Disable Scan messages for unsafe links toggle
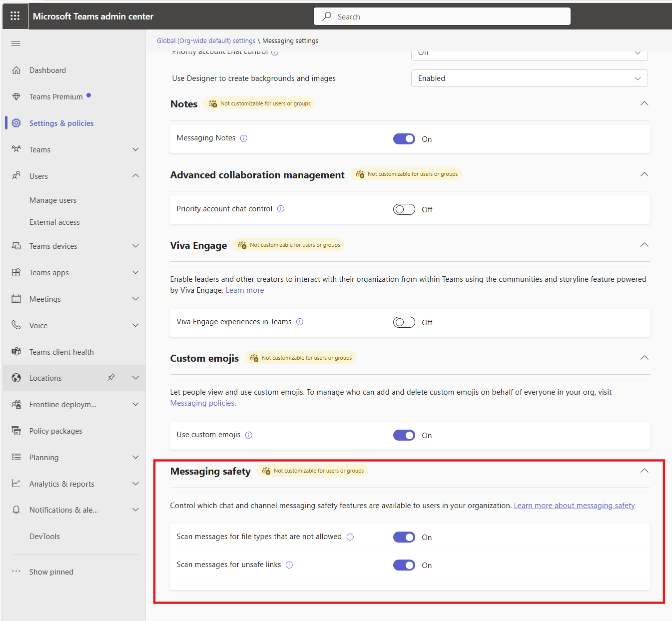The width and height of the screenshot is (672, 621). pyautogui.click(x=404, y=565)
